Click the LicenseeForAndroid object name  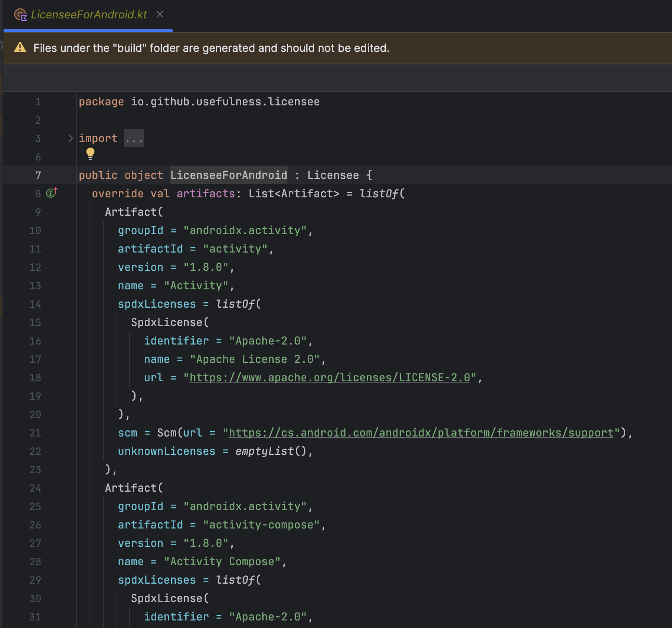(228, 175)
